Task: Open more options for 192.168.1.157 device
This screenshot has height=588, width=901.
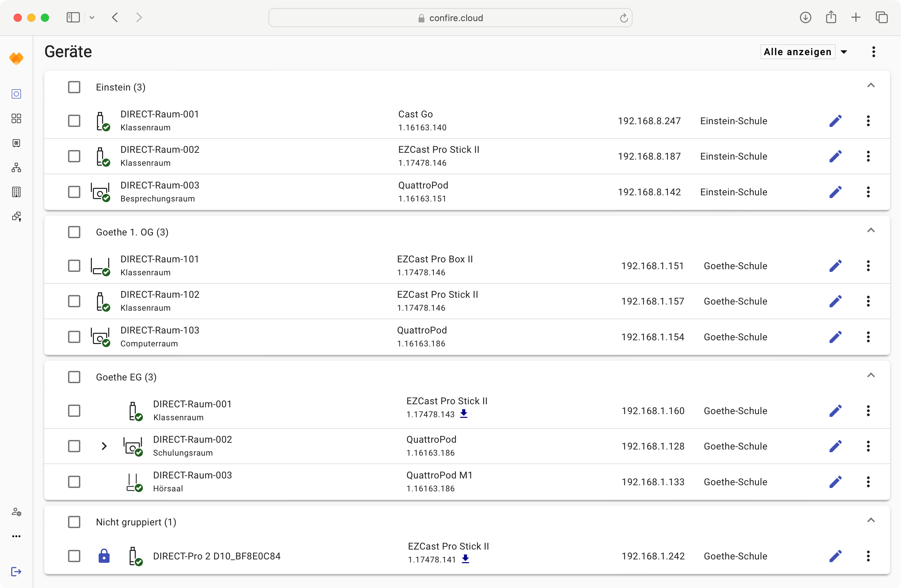Action: coord(868,301)
